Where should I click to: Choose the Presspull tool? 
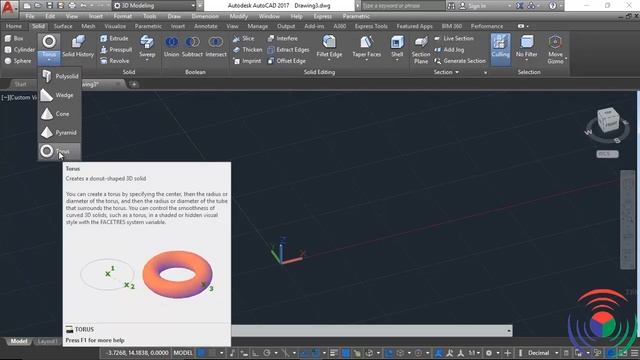click(116, 49)
